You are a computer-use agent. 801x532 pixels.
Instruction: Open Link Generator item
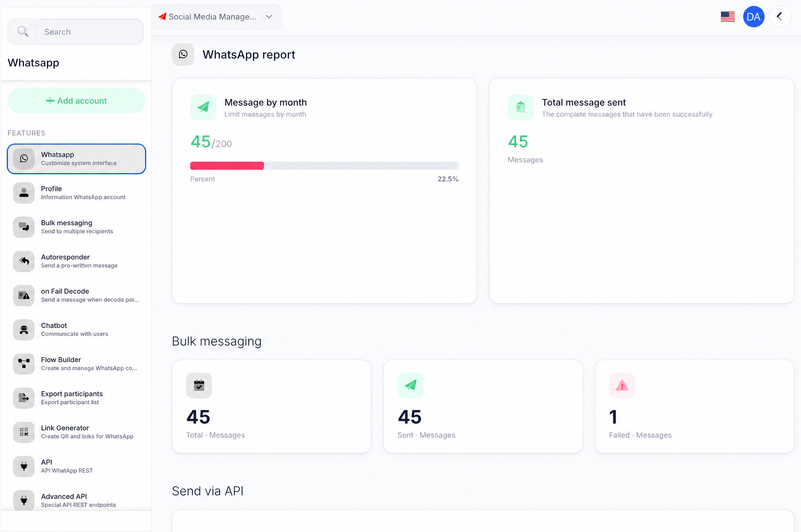77,432
